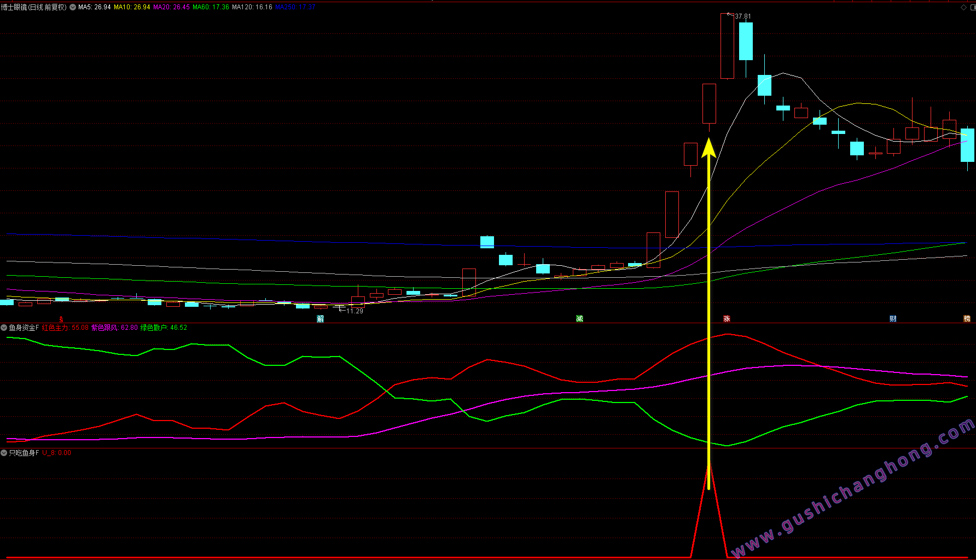Select the MA10: 26.94 label
This screenshot has width=976, height=560.
pyautogui.click(x=132, y=7)
